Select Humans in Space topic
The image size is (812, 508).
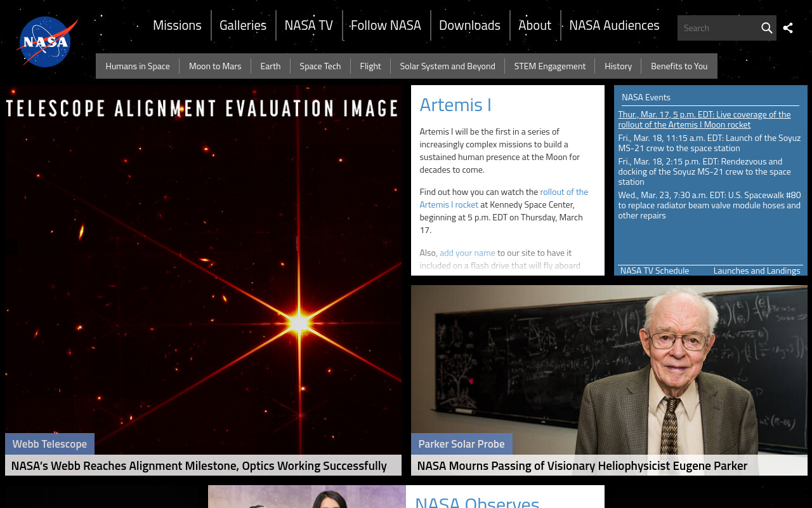(138, 66)
